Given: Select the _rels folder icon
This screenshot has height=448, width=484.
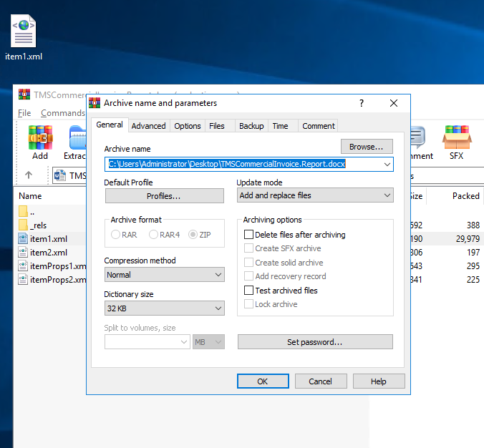Looking at the screenshot, I should point(23,225).
